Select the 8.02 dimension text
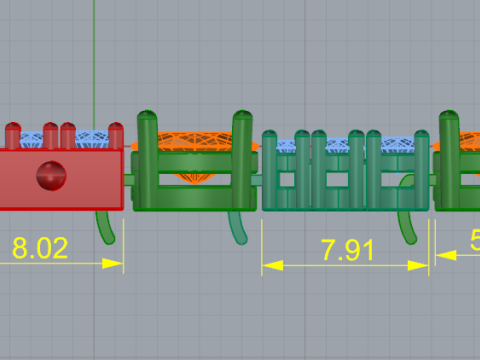Screen dimensions: 480x360 point(40,248)
